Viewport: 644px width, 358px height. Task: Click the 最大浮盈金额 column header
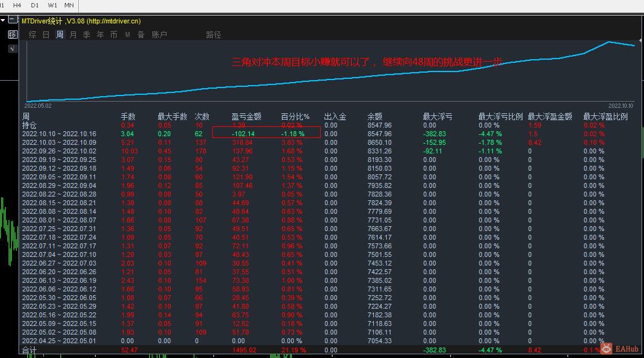tap(550, 116)
